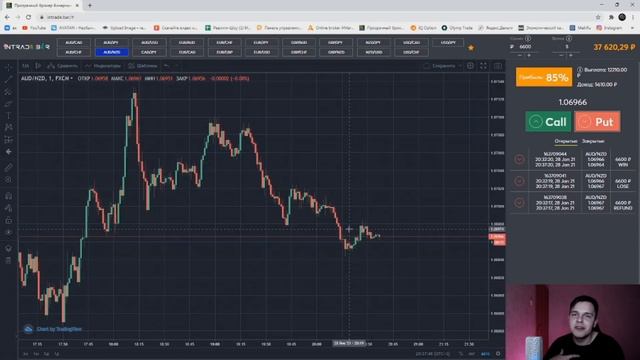The image size is (640, 360).
Task: Select the USD/CHF currency pair
Action: tap(411, 52)
